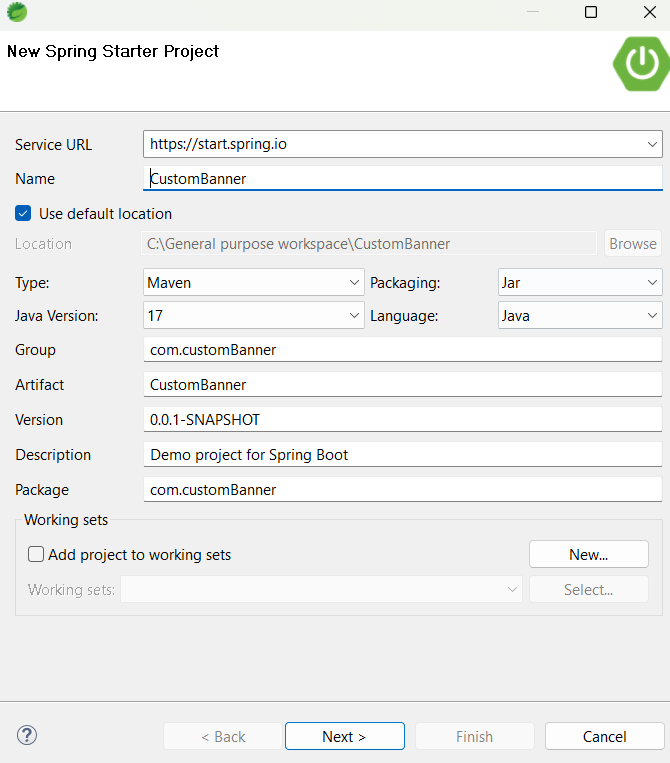The width and height of the screenshot is (670, 763).
Task: Click the green Spring Boot power logo
Action: 641,64
